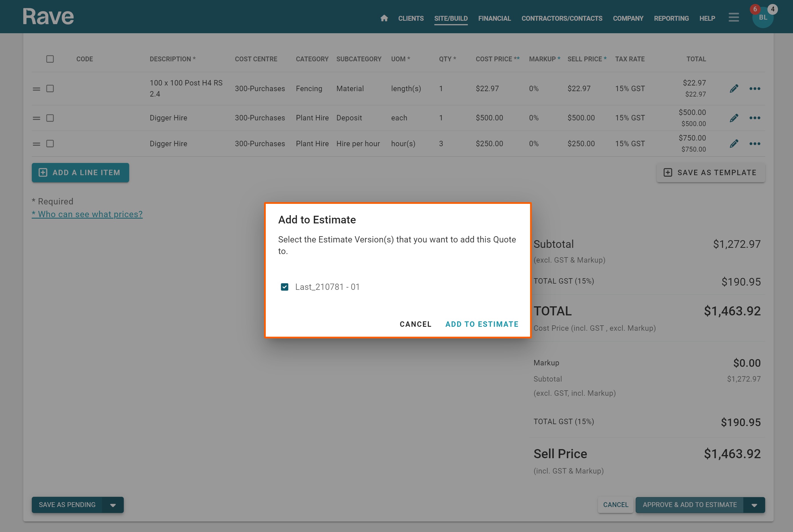Click the home icon in navigation bar
The width and height of the screenshot is (793, 532).
(384, 18)
